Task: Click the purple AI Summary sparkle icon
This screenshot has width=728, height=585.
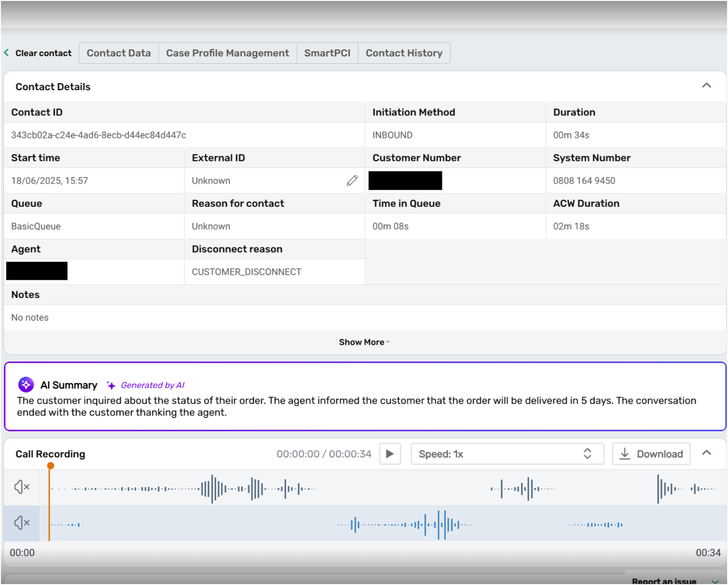Action: [x=26, y=385]
